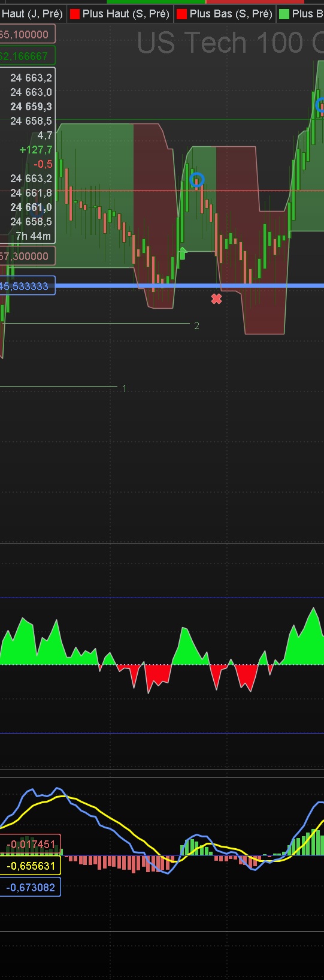
Task: Select the 'Plus Bas (S, Pré)' legend tab
Action: point(225,13)
